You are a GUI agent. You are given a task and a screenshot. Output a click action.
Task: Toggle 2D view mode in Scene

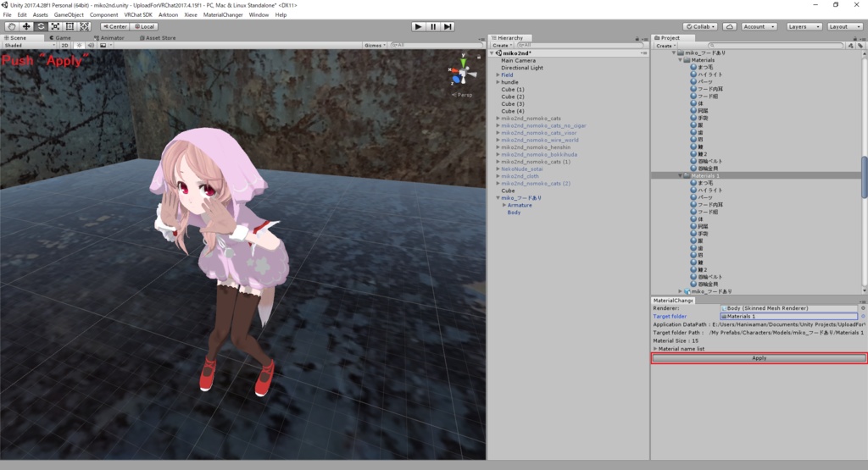(x=64, y=46)
